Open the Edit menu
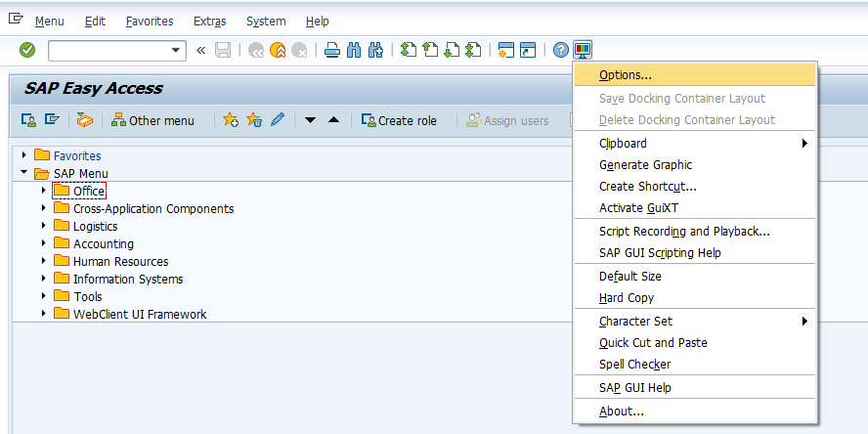 click(x=95, y=22)
